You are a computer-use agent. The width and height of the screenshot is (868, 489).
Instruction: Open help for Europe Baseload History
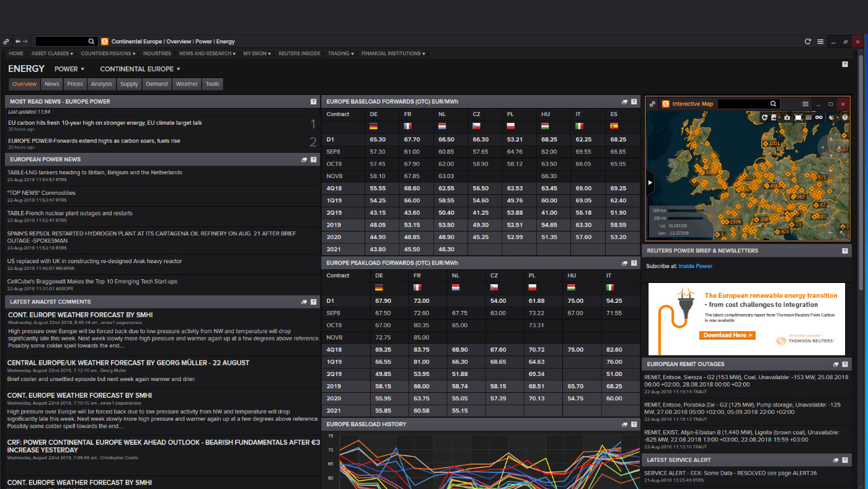pyautogui.click(x=634, y=424)
